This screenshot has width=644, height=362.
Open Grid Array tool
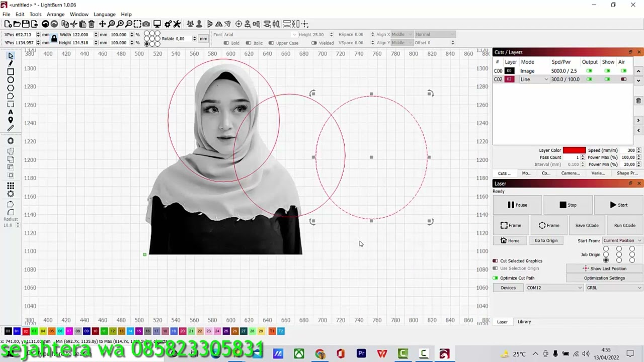pyautogui.click(x=11, y=186)
